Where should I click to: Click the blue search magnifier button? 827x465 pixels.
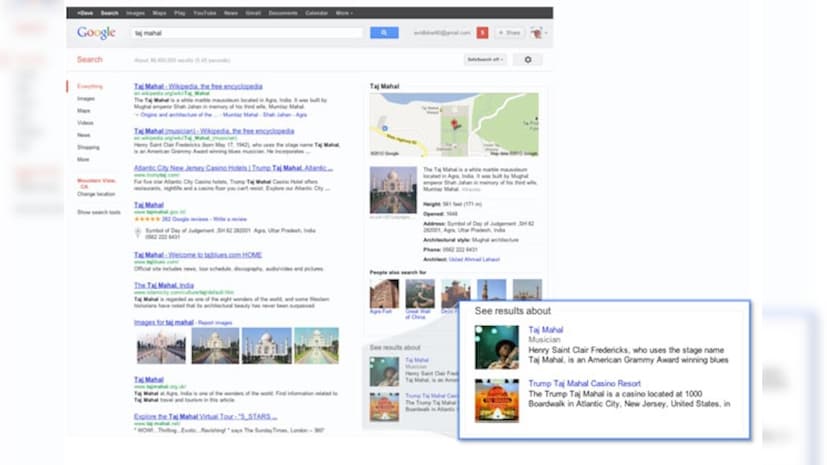[384, 33]
